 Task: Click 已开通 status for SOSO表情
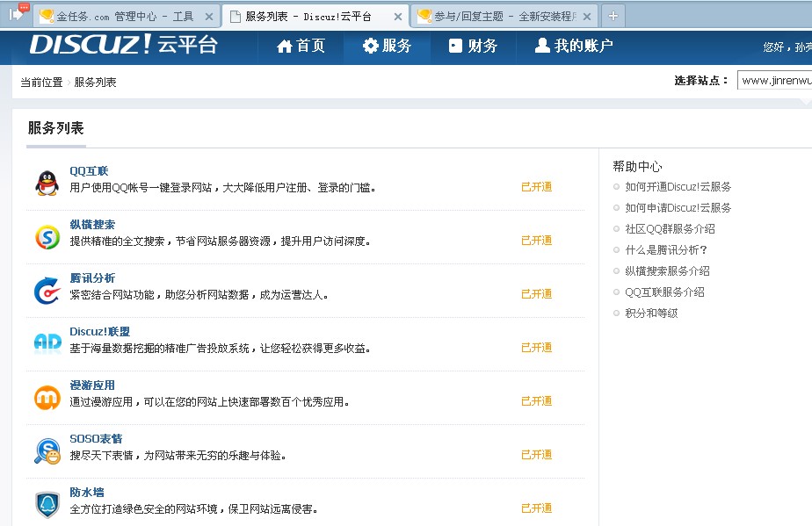click(536, 455)
